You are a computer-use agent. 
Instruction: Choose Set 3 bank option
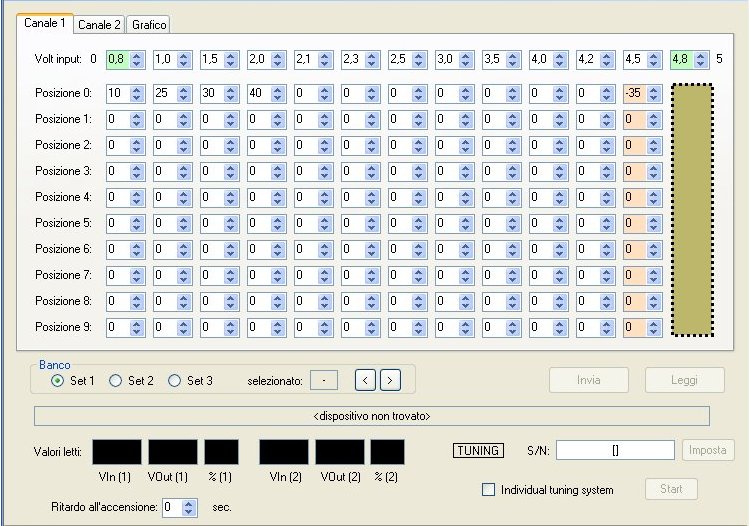pos(175,381)
